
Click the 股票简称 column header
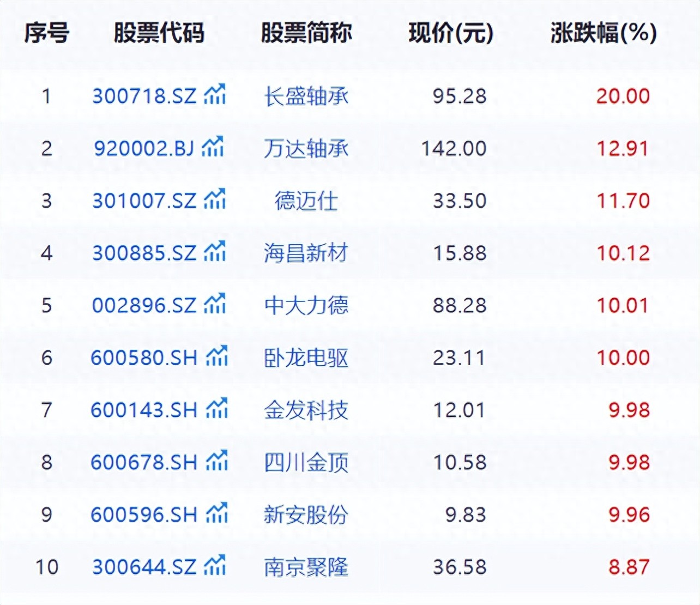(x=306, y=33)
